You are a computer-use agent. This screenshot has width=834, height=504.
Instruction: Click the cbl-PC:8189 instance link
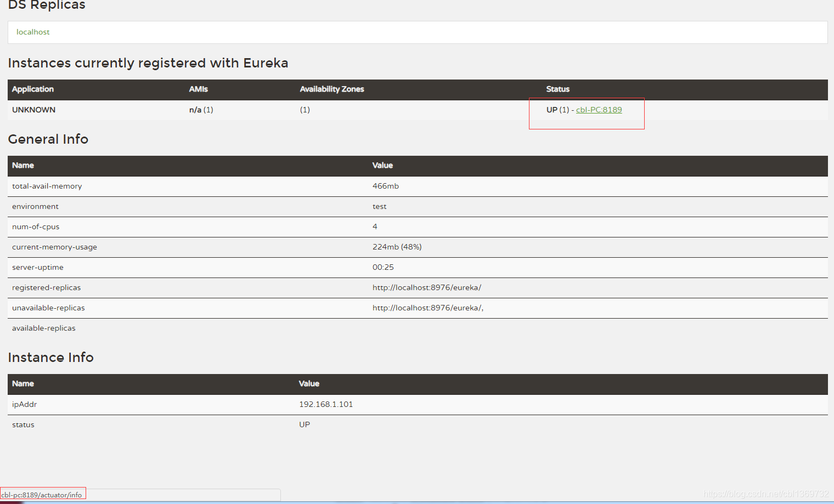pos(599,110)
